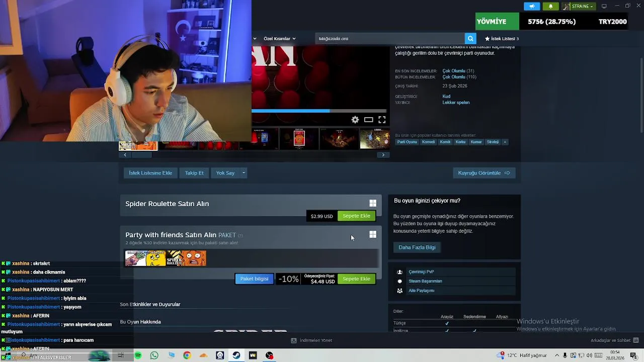The image size is (644, 362).
Task: Click the Big Picture mode monitor icon
Action: coord(604,6)
